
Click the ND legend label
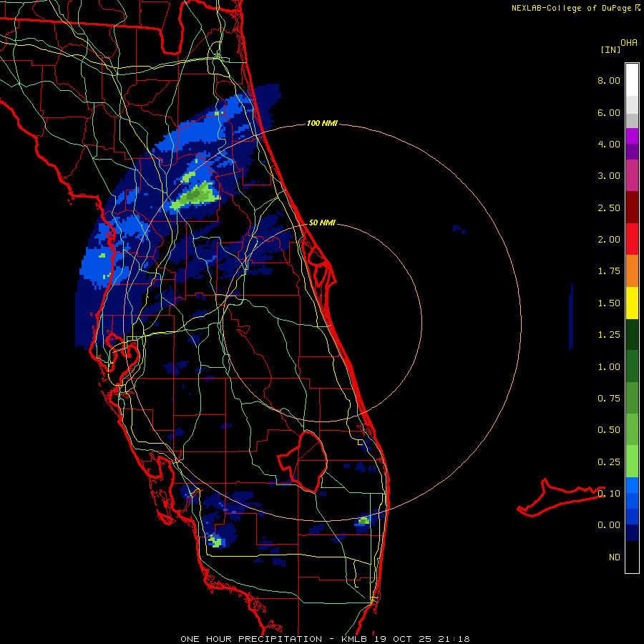click(x=615, y=557)
